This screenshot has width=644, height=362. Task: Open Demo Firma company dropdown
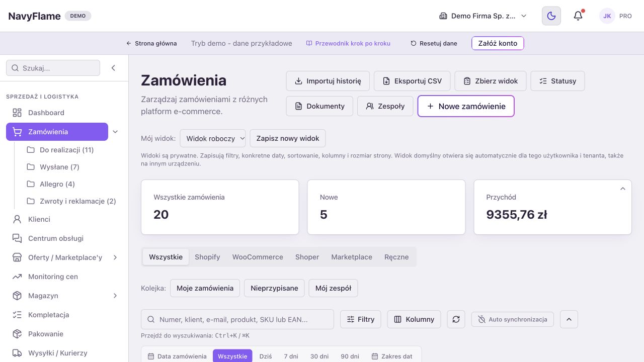pyautogui.click(x=482, y=16)
